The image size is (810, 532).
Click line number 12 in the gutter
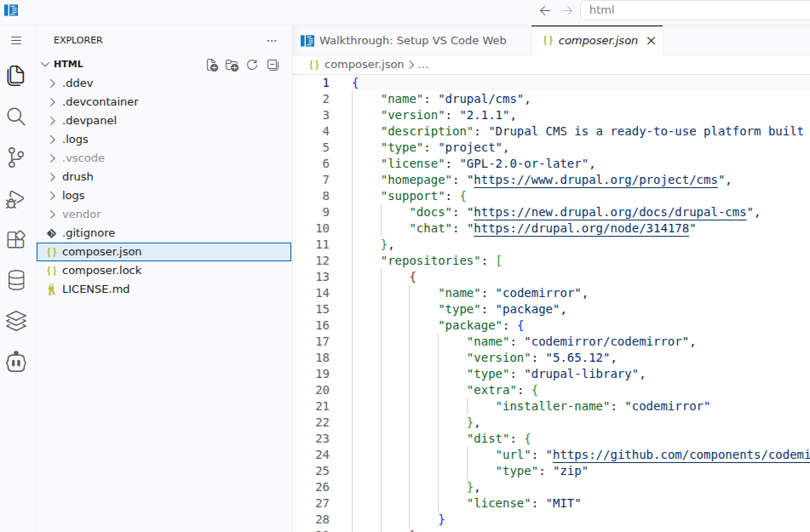tap(322, 260)
